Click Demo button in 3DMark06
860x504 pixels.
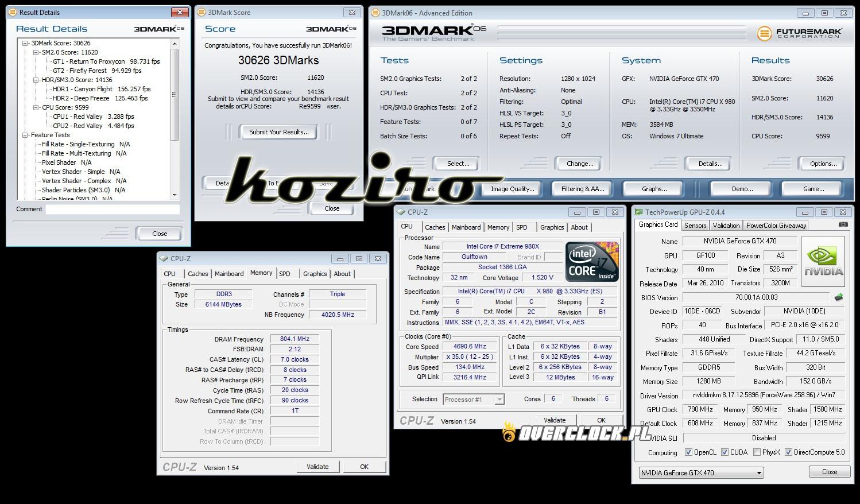742,189
